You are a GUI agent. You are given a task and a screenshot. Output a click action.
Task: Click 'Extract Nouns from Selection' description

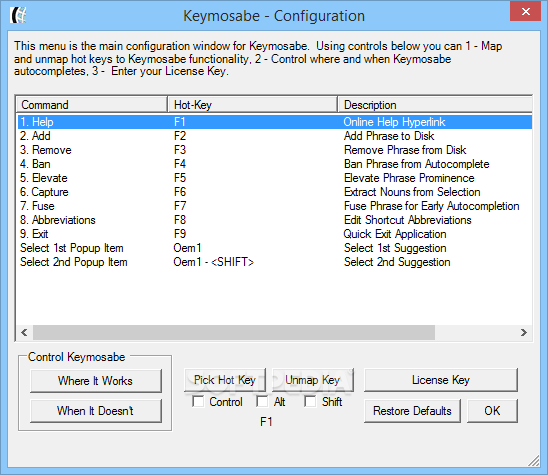(412, 192)
